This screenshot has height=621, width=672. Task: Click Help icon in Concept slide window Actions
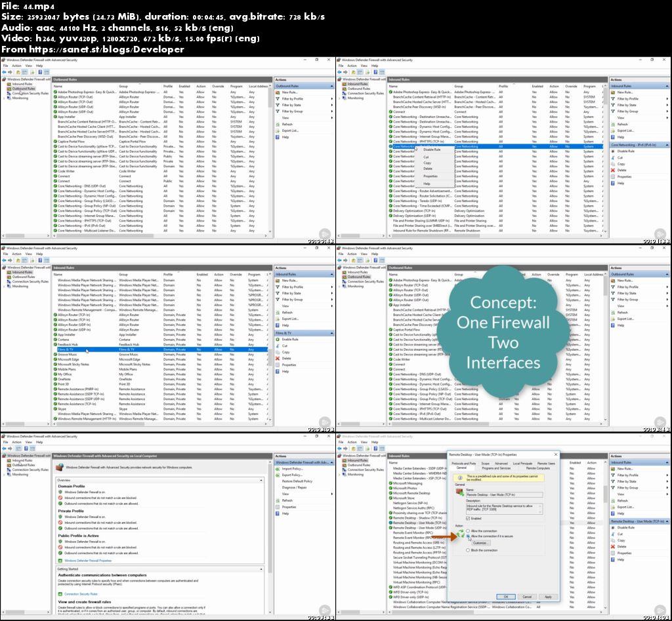pyautogui.click(x=613, y=325)
